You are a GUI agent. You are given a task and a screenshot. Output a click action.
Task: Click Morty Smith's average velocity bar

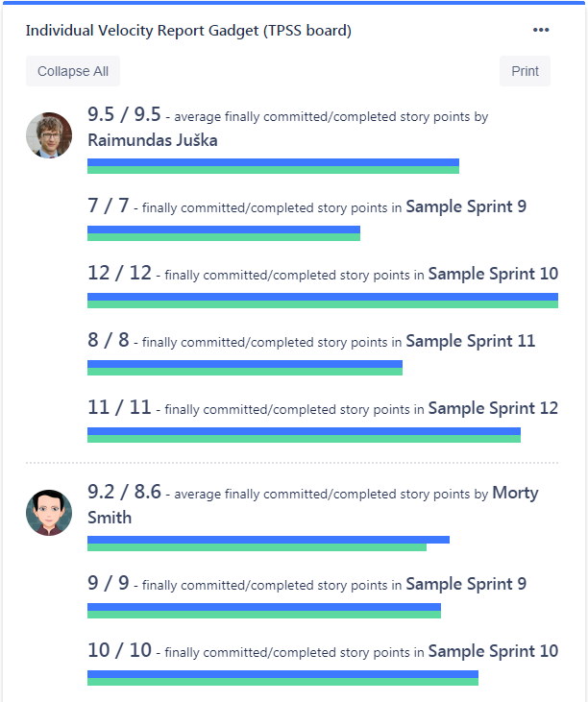(x=267, y=544)
